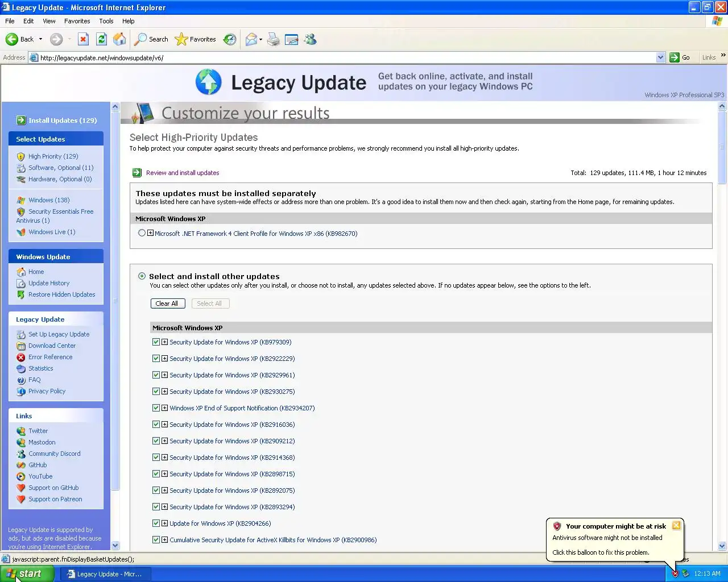
Task: Click the Statistics sidebar icon
Action: coord(21,368)
